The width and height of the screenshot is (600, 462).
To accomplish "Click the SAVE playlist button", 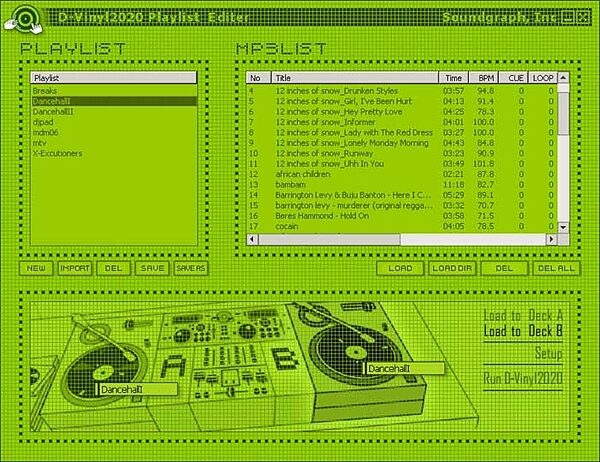I will pyautogui.click(x=152, y=268).
